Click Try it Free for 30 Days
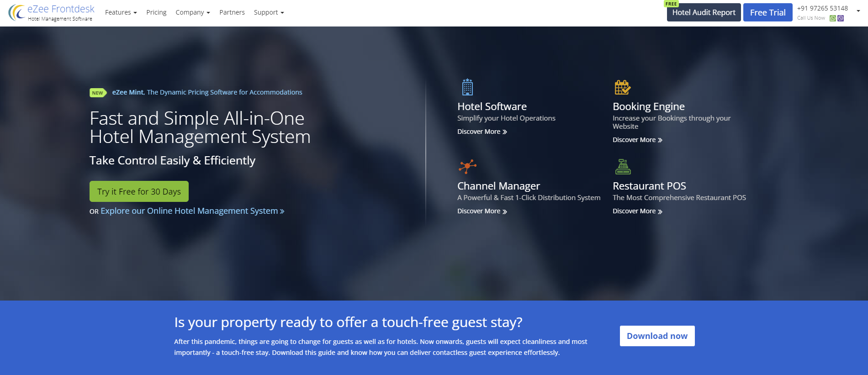The image size is (868, 375). [139, 191]
